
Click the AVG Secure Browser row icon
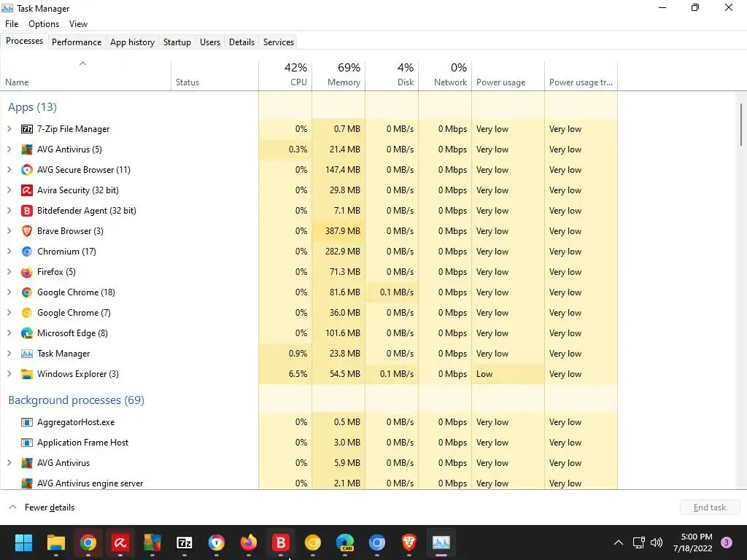click(x=27, y=170)
